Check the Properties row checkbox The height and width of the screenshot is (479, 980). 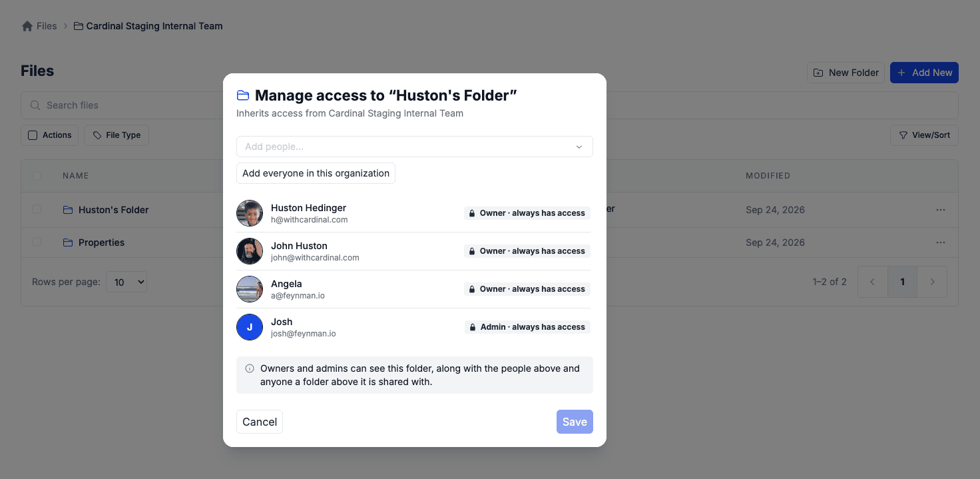(x=37, y=242)
